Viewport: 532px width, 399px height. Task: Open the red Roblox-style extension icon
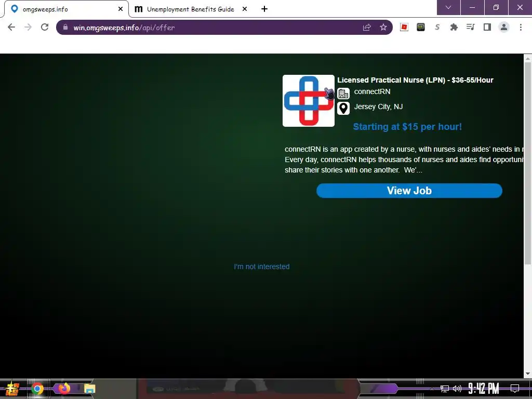(404, 27)
